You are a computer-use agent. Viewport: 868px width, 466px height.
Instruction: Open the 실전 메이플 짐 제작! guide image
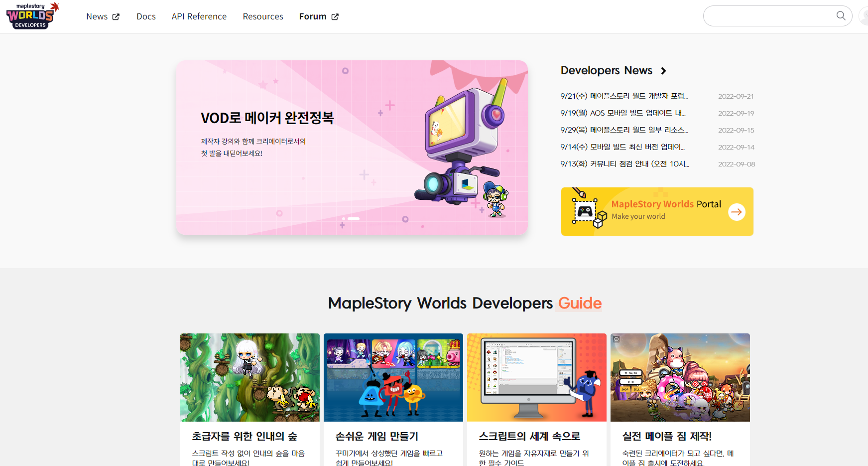click(x=680, y=377)
